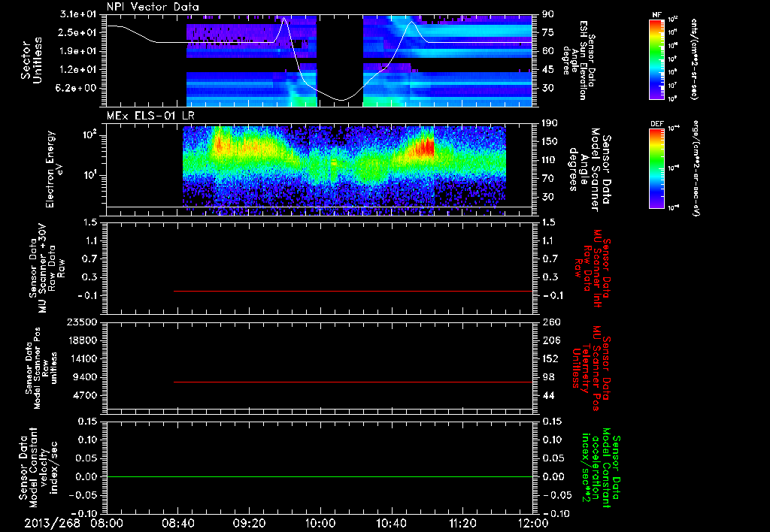Click the 12:00 time axis label
Screen dimensions: 770x532
[x=533, y=523]
